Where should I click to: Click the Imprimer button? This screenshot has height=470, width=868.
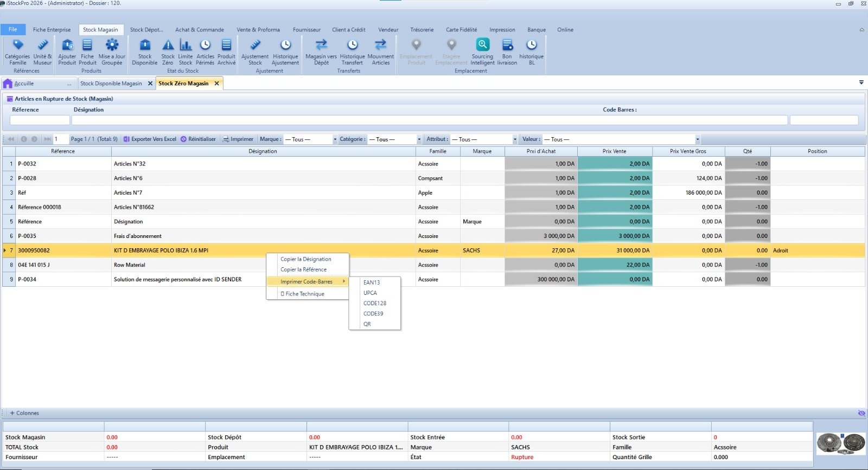coord(238,139)
